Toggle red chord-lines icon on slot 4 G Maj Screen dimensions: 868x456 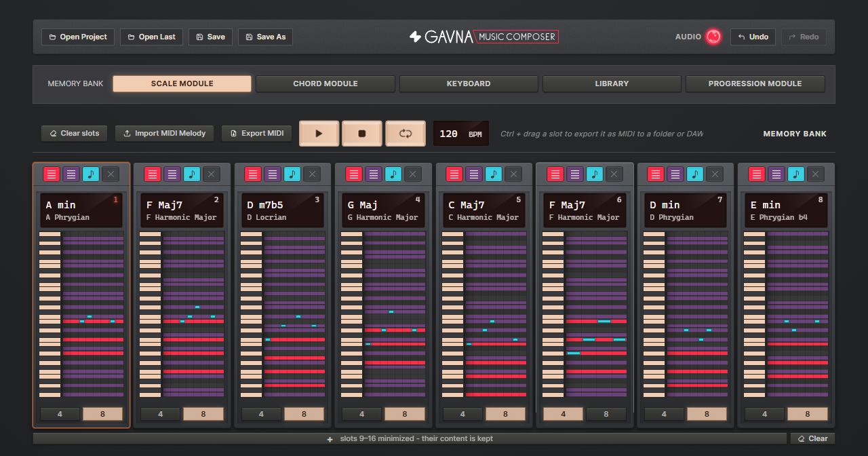pyautogui.click(x=354, y=174)
